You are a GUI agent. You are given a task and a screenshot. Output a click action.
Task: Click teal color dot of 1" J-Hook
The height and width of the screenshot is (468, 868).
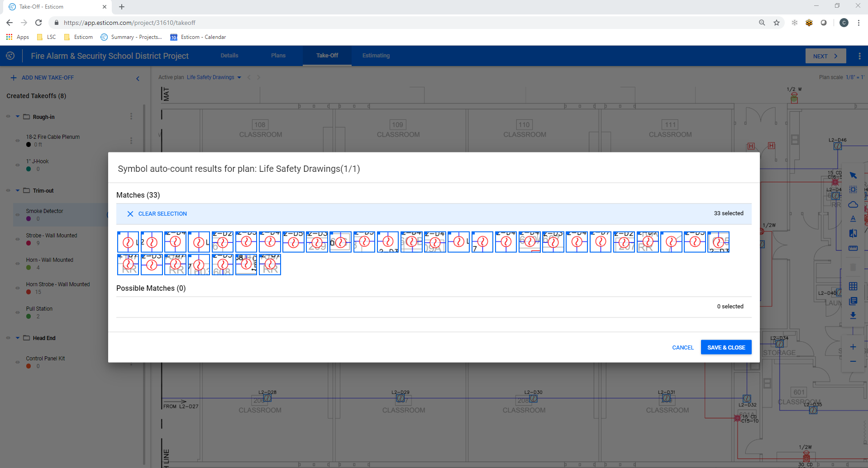[29, 169]
